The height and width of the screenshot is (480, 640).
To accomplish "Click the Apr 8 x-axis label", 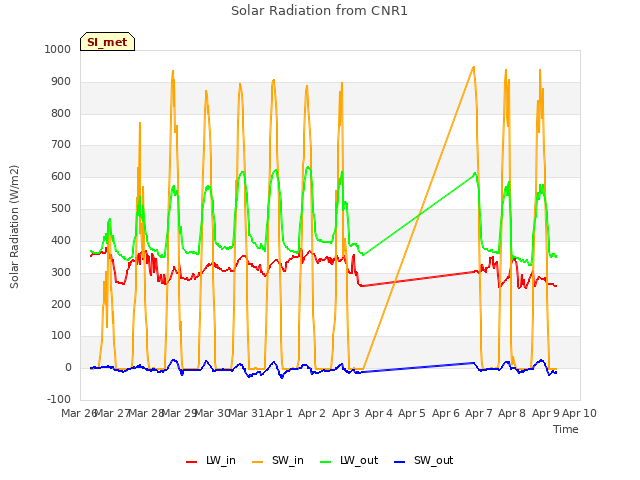I will pyautogui.click(x=512, y=413).
